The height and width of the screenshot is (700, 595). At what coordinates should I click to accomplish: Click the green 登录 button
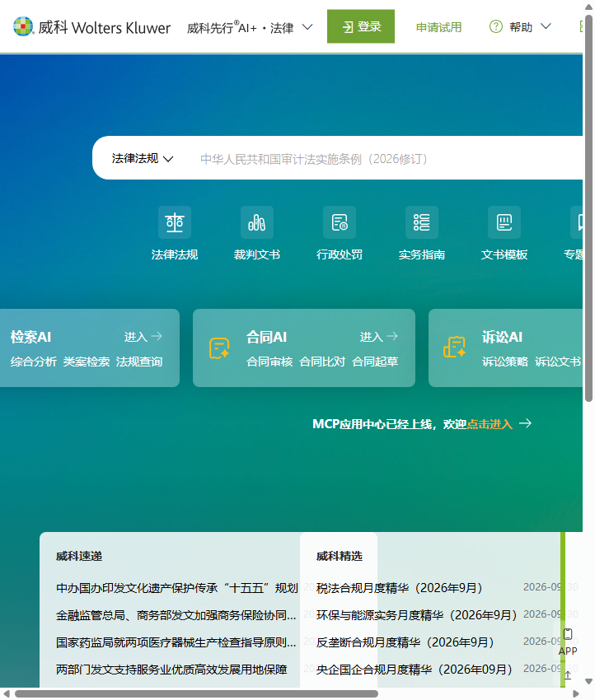pos(361,26)
